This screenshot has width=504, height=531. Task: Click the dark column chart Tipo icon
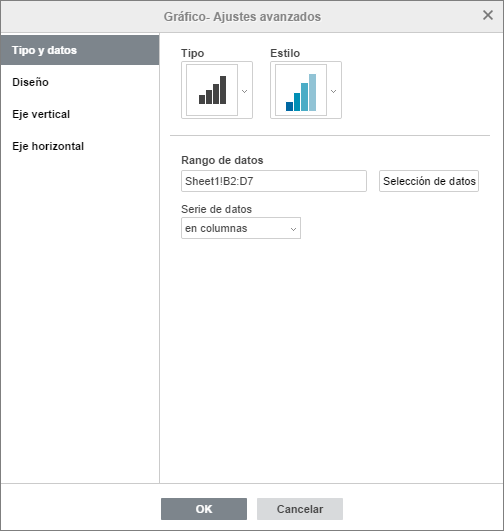click(x=212, y=90)
